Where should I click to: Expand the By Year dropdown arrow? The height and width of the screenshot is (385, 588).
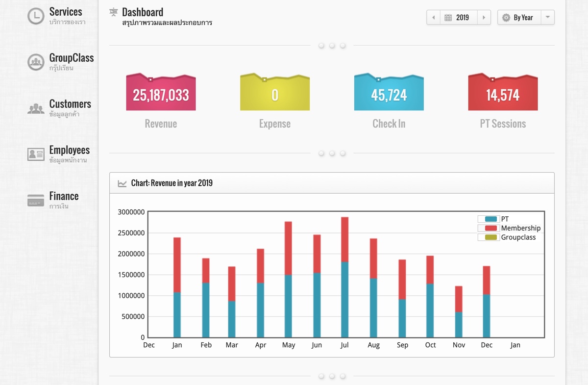coord(547,18)
